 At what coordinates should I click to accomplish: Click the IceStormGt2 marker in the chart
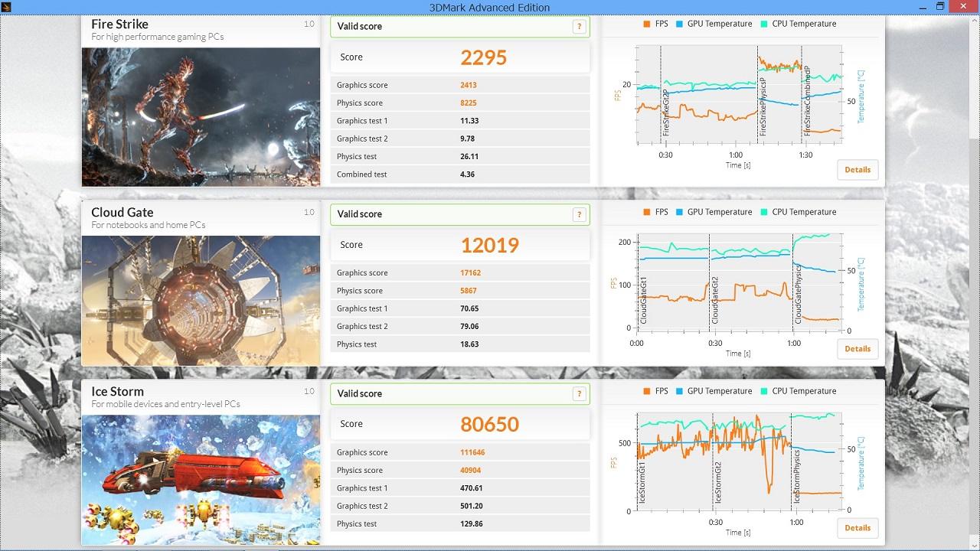point(718,482)
